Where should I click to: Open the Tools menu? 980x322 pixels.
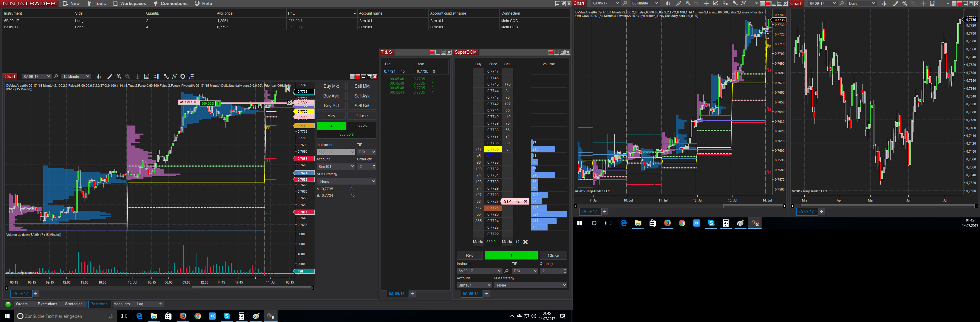(x=96, y=3)
